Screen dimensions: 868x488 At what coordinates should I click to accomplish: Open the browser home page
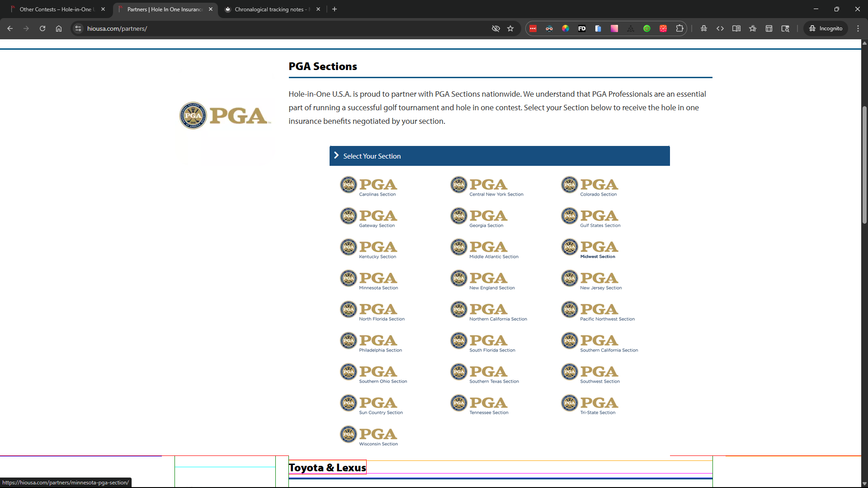pyautogui.click(x=59, y=28)
